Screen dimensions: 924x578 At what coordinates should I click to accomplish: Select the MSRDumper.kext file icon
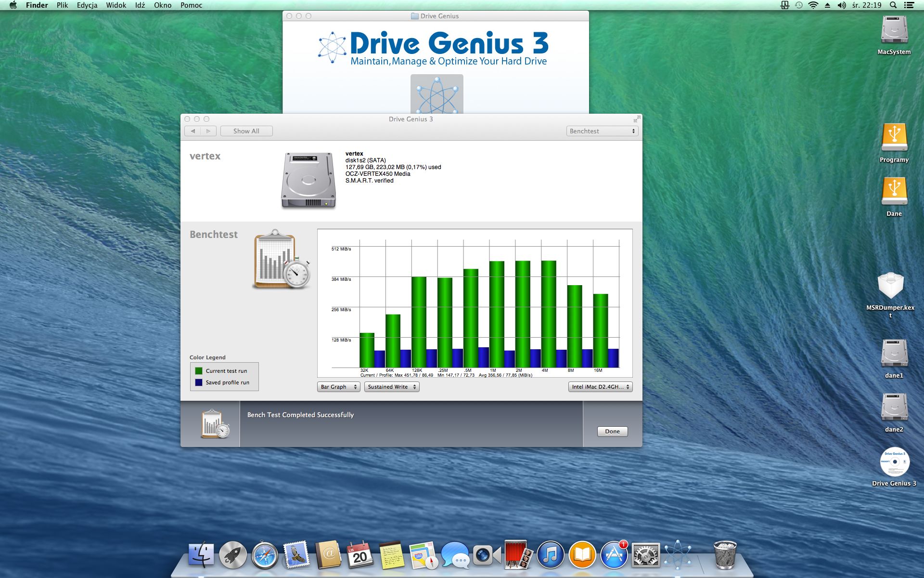tap(890, 285)
